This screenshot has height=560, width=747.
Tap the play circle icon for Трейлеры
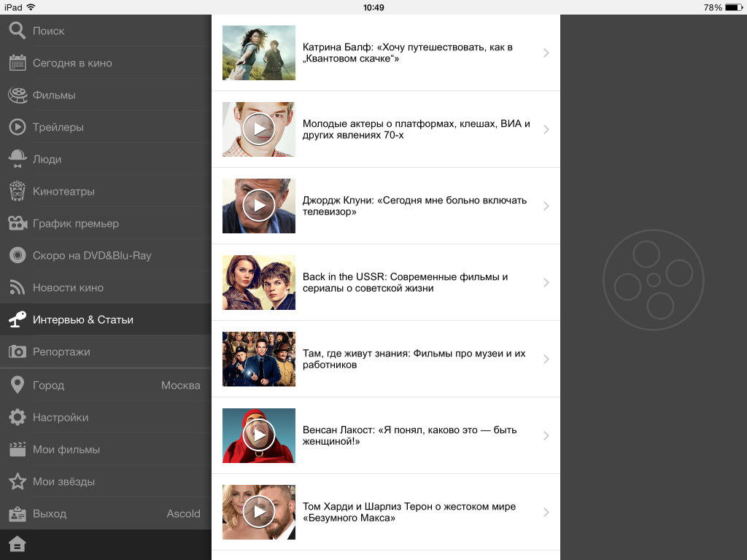pyautogui.click(x=18, y=127)
